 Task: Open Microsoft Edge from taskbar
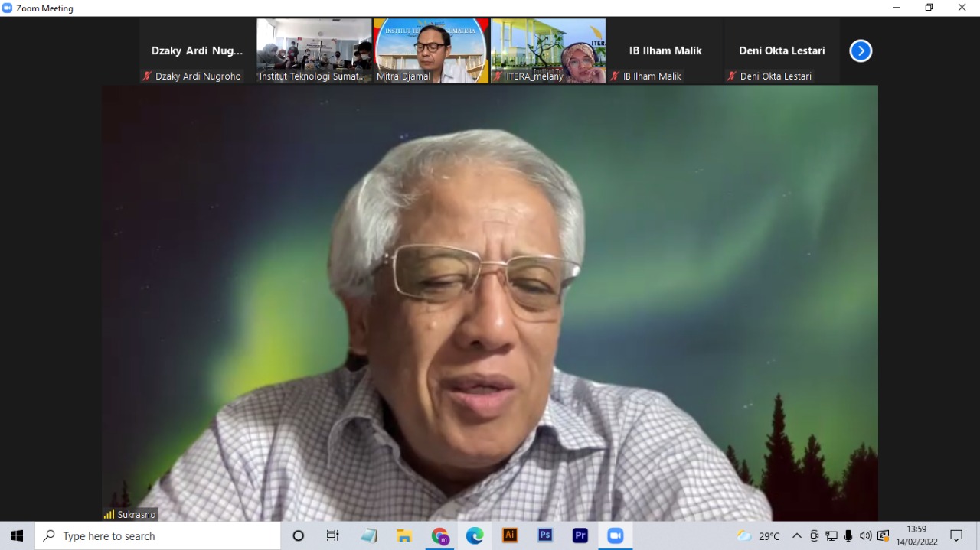[475, 536]
